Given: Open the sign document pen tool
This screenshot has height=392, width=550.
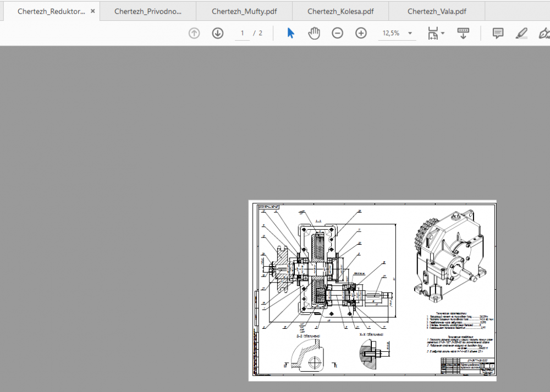Looking at the screenshot, I should [x=544, y=33].
